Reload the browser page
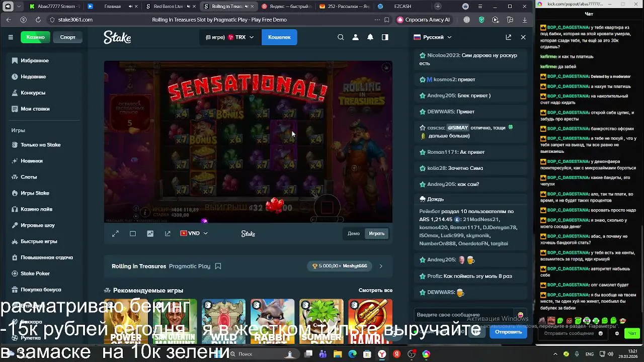 tap(38, 20)
